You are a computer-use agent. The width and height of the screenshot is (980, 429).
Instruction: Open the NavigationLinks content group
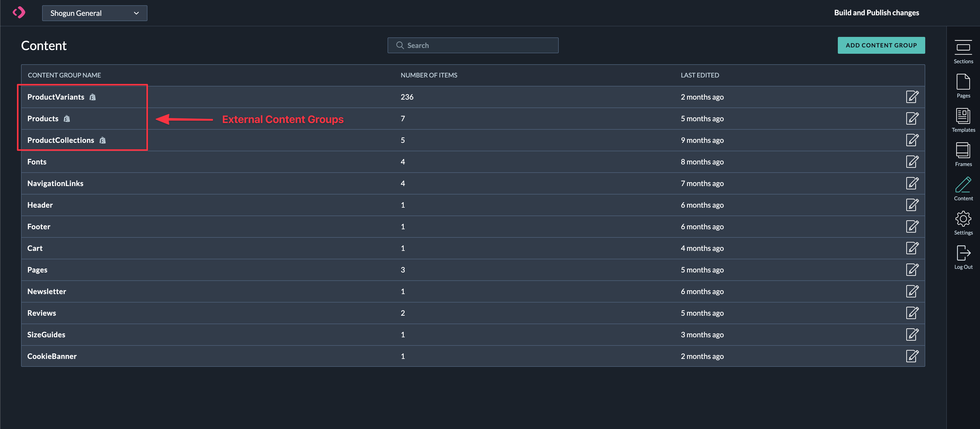click(x=55, y=183)
